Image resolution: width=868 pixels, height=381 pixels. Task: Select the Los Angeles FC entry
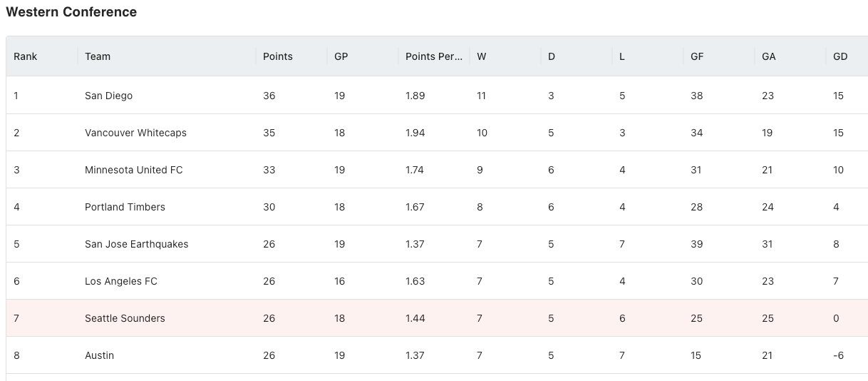pyautogui.click(x=121, y=281)
